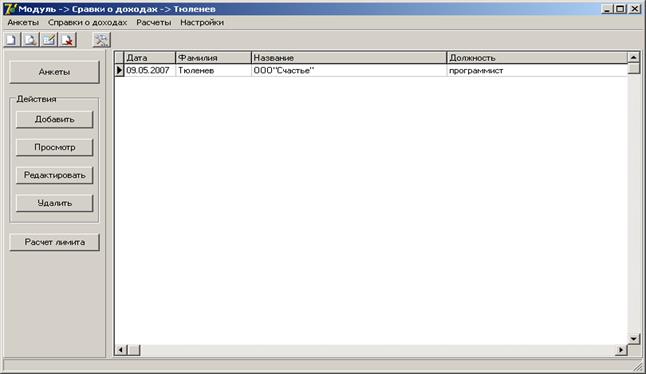Click the view document magnifier icon
This screenshot has height=374, width=646.
tap(30, 40)
